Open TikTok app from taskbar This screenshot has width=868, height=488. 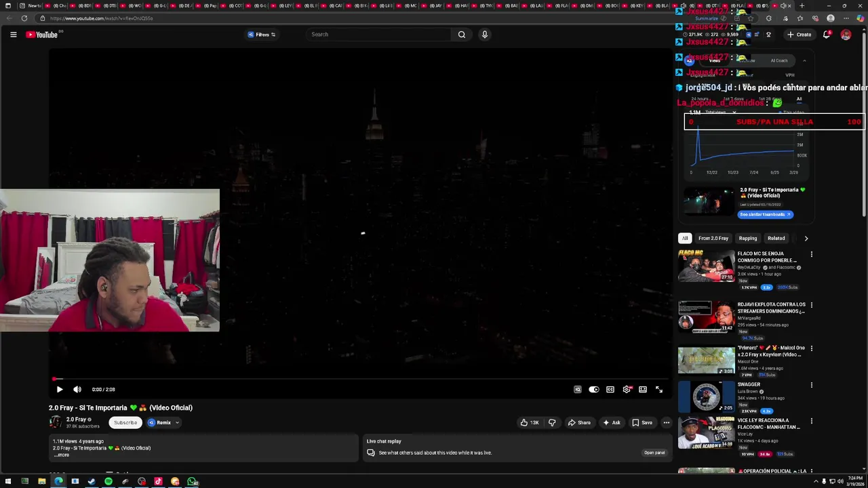(158, 482)
